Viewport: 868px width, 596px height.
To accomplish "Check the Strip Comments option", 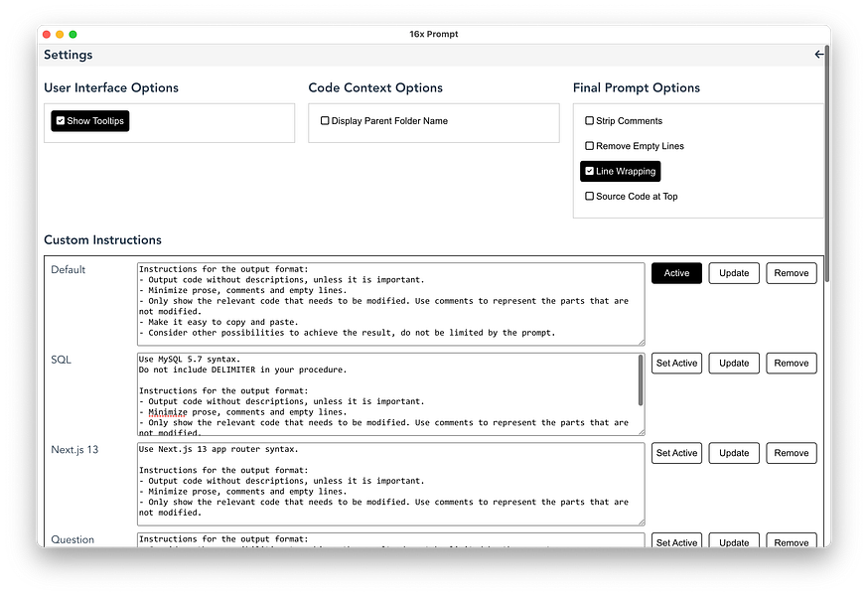I will (x=624, y=121).
